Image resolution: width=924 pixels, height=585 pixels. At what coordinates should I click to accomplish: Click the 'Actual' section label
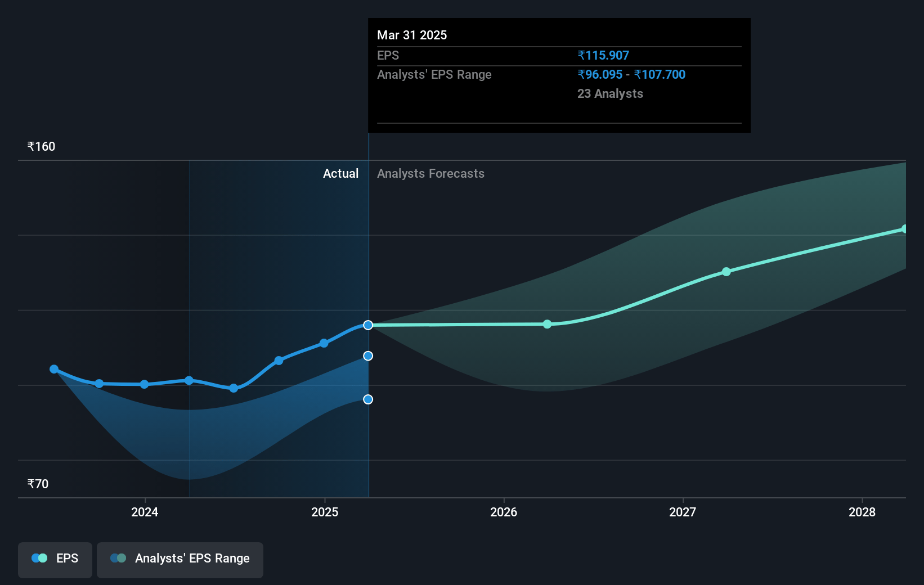340,173
